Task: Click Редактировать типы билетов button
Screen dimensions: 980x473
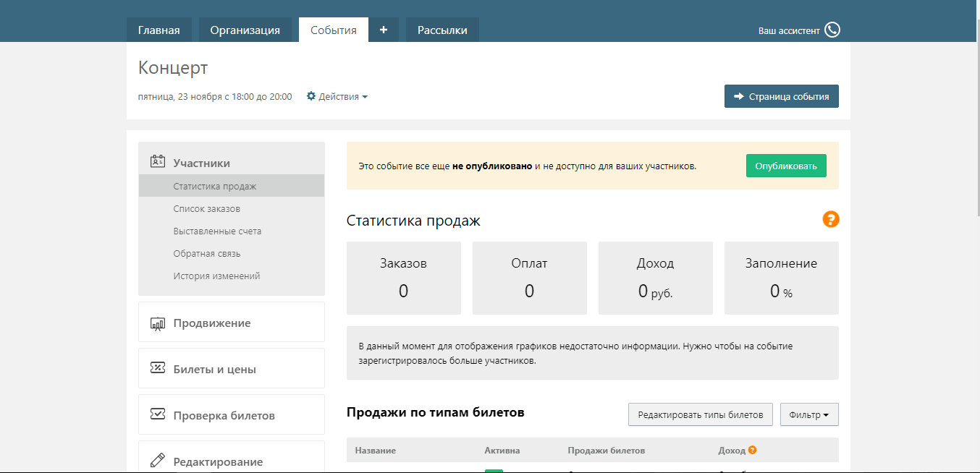Action: point(700,414)
